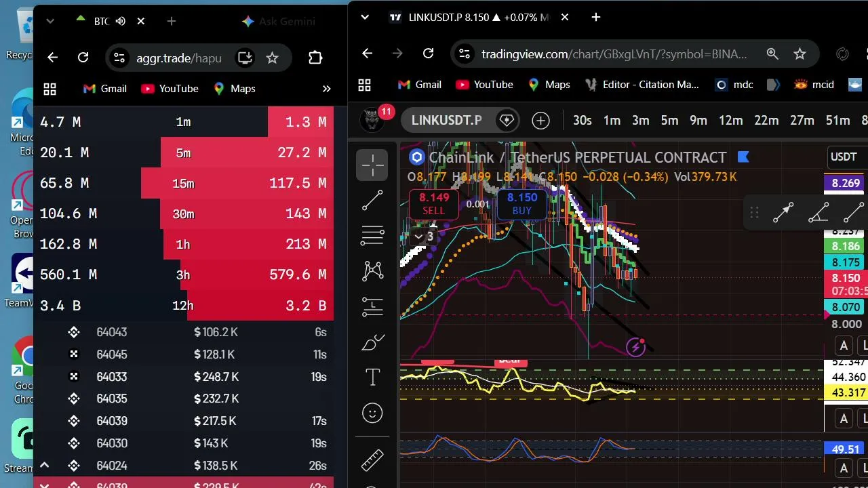Go back in aggr.trade browser window

tap(52, 58)
